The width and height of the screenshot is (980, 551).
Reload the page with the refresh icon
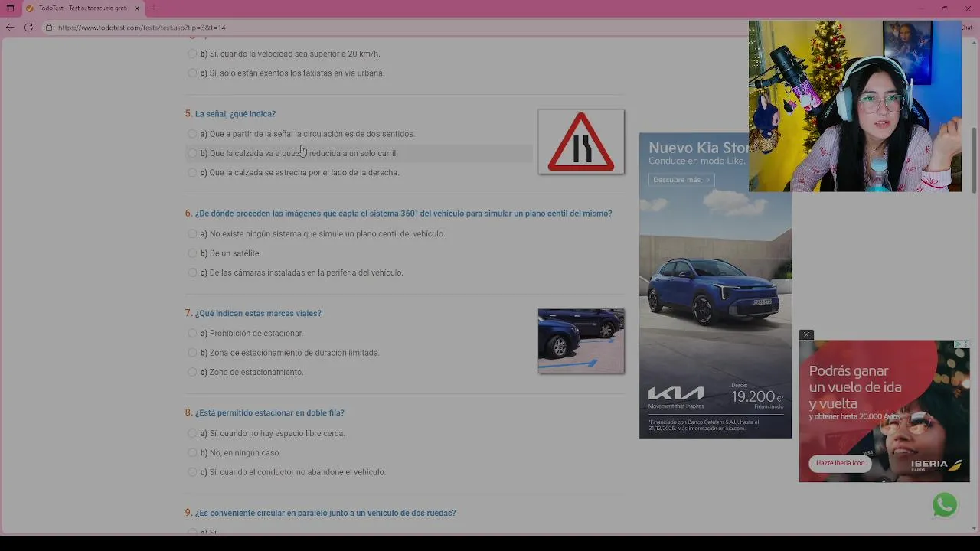point(28,28)
